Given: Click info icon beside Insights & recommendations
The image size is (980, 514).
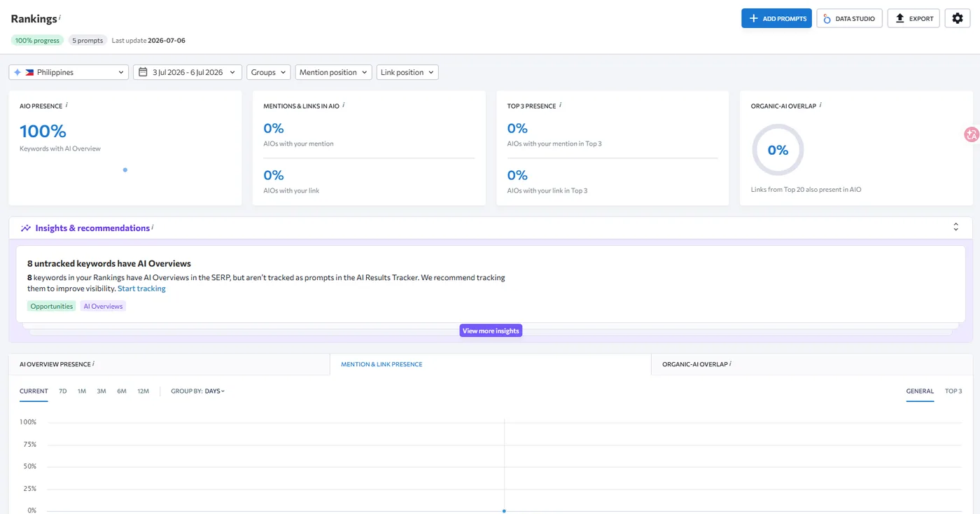Looking at the screenshot, I should pos(153,227).
